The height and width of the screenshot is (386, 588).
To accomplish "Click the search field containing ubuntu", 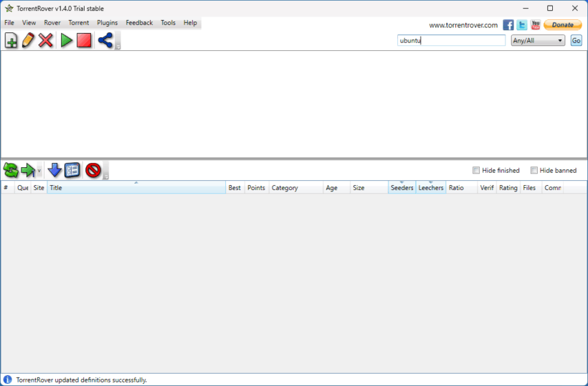I will (451, 40).
